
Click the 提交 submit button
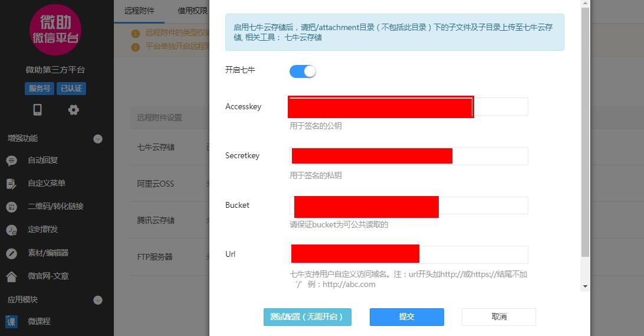406,317
